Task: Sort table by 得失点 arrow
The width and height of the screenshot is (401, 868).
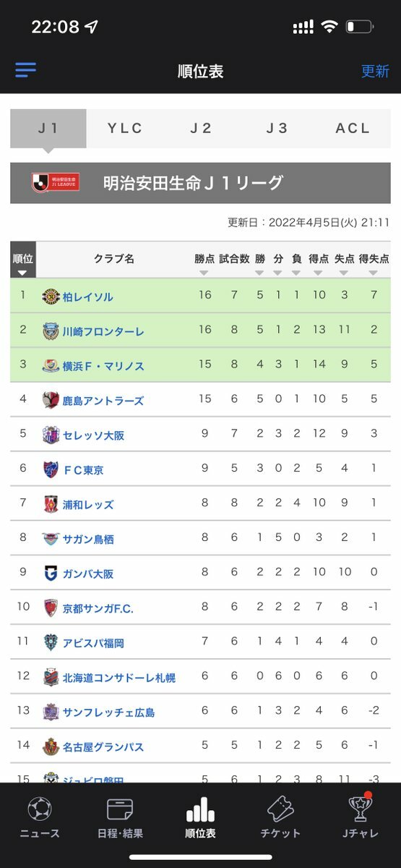Action: click(x=374, y=273)
